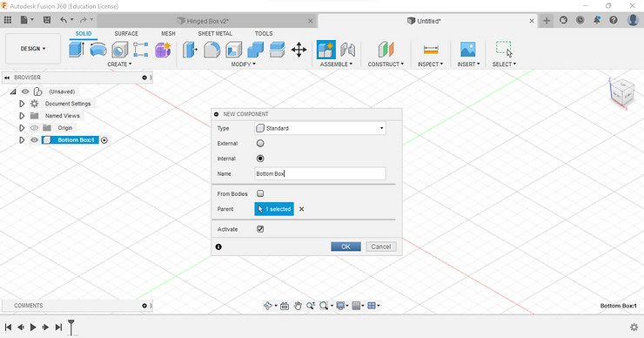Click the Name input field

point(320,173)
